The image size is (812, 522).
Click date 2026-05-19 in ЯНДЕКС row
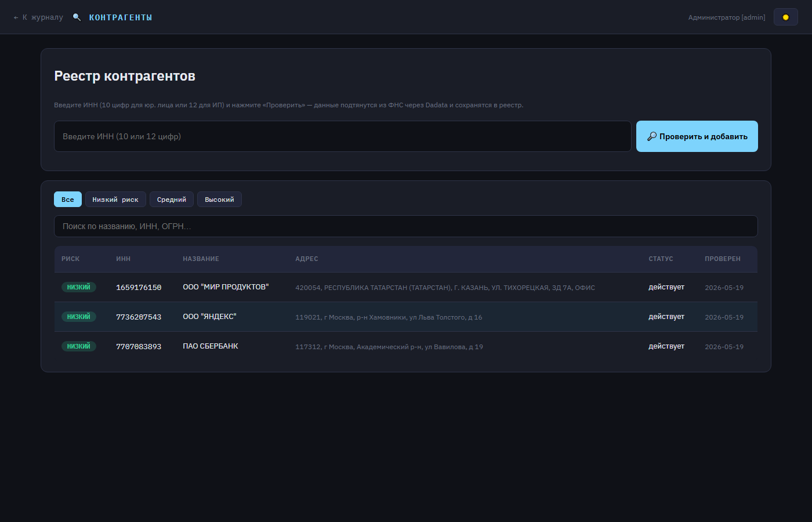pyautogui.click(x=724, y=317)
